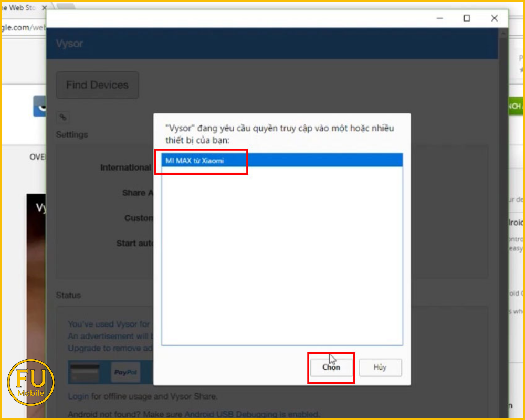This screenshot has width=525, height=420.
Task: Maximize the Vysor app window
Action: (466, 18)
